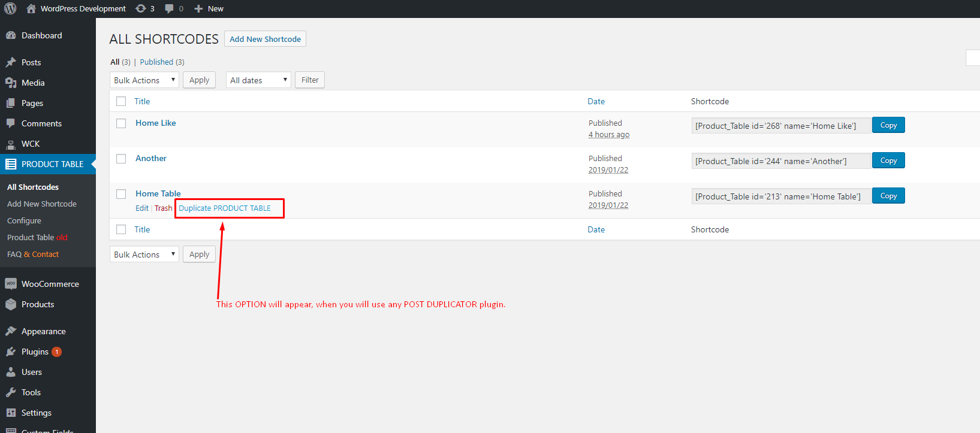Click the Plugins plug icon in sidebar
Viewport: 980px width, 433px height.
tap(11, 352)
